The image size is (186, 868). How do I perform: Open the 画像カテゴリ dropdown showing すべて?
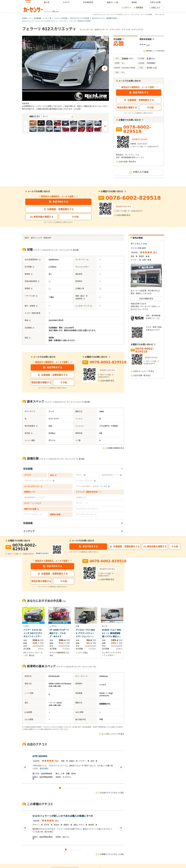[57, 117]
